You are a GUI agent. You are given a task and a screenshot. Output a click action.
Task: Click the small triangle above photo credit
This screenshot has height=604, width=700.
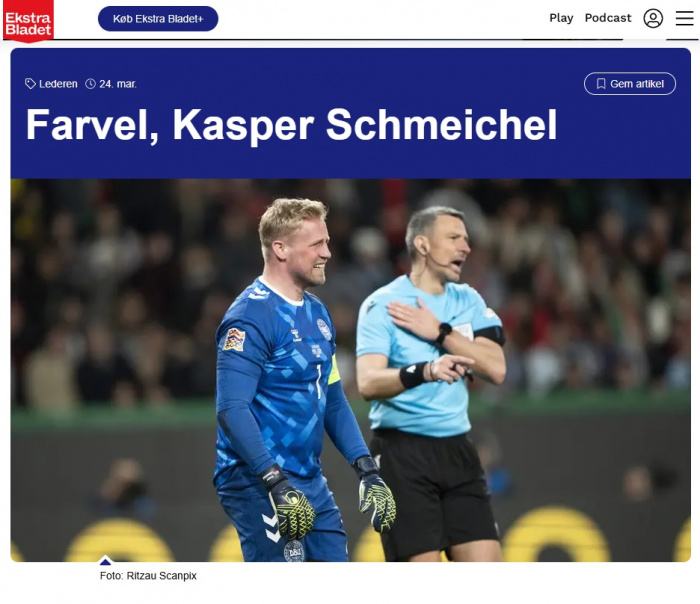[x=105, y=561]
